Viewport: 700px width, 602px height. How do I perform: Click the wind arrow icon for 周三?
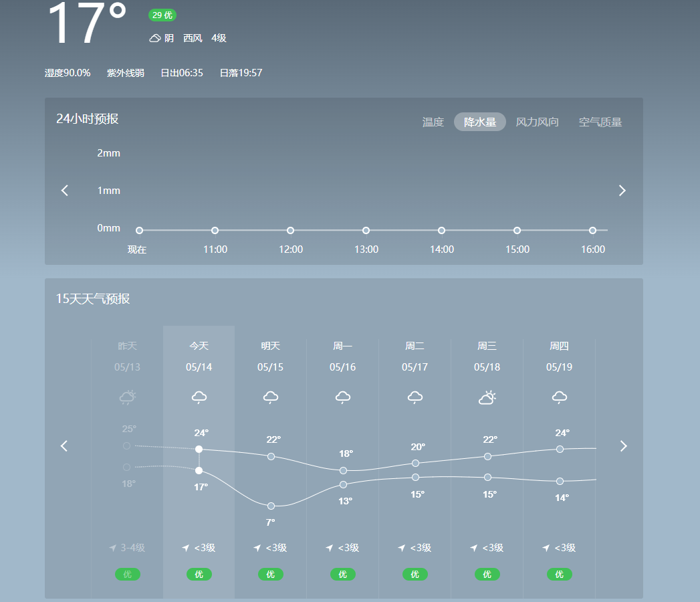pos(473,548)
